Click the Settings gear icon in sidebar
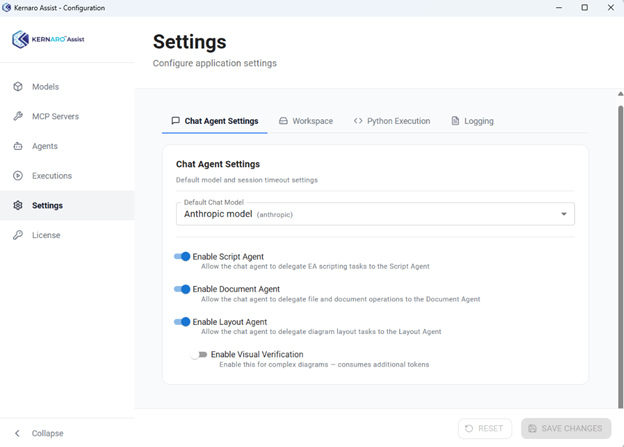This screenshot has height=447, width=624. 18,205
